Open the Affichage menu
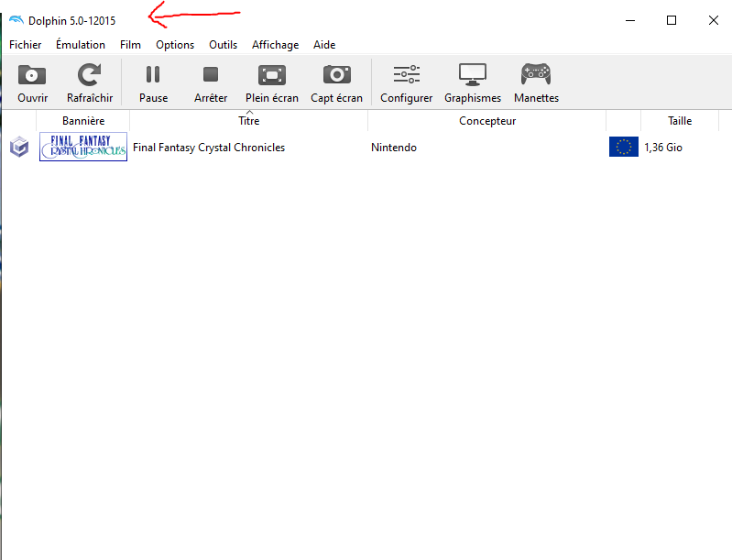Screen dimensions: 732x560 coord(276,45)
